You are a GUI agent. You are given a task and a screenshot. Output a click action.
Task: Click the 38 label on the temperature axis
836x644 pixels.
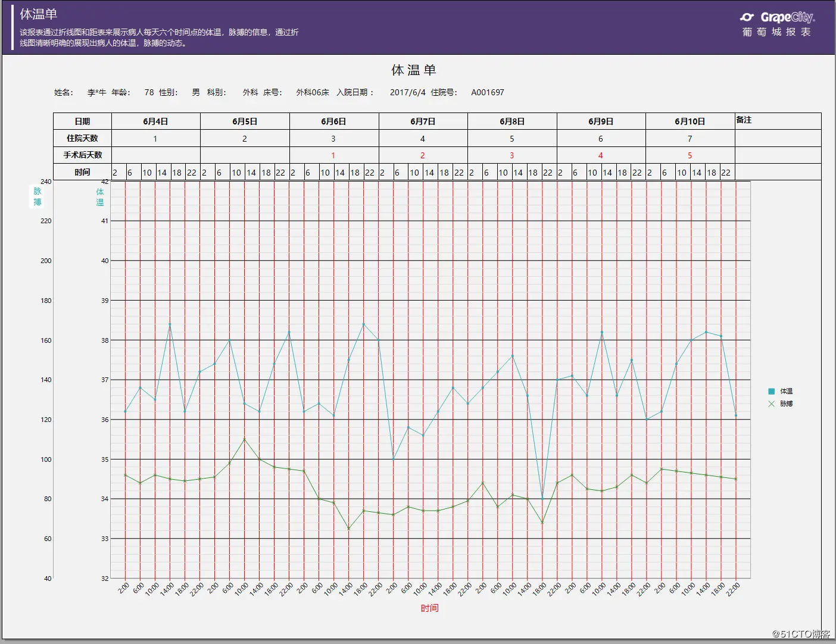point(105,340)
